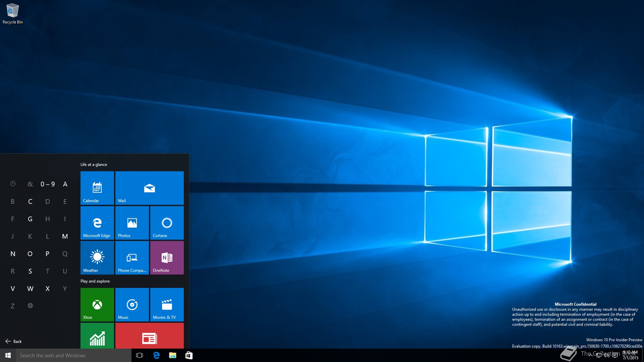Open the taskbar clock and date
The width and height of the screenshot is (644, 362).
point(631,355)
